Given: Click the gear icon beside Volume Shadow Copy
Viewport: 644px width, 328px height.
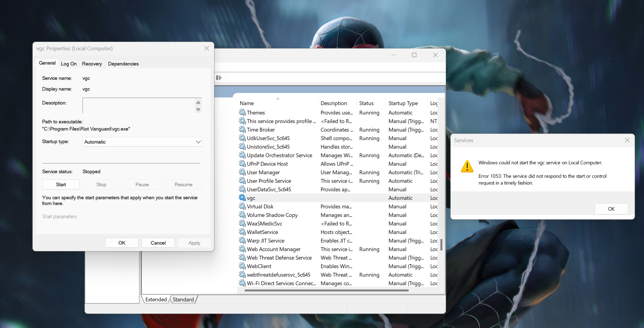Looking at the screenshot, I should tap(242, 215).
